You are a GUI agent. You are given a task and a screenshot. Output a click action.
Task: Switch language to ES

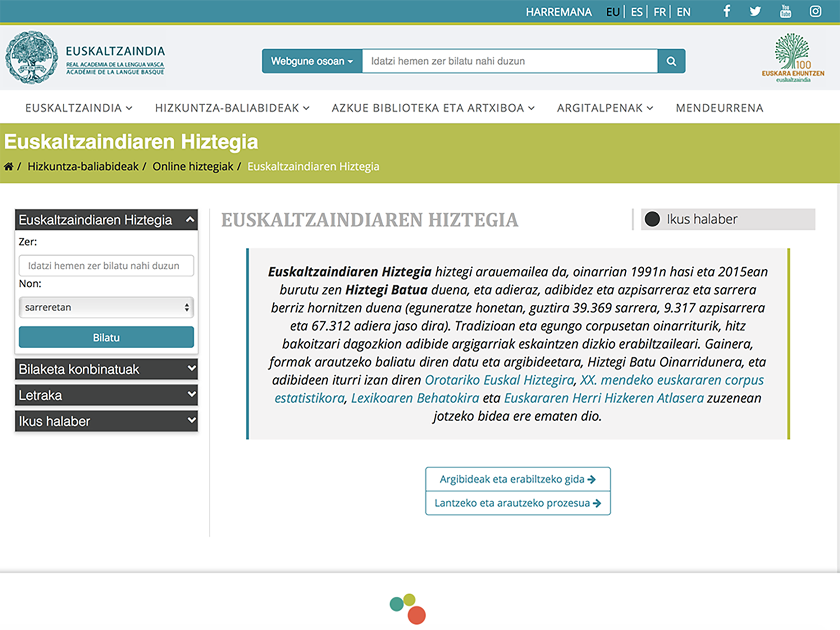pyautogui.click(x=636, y=12)
